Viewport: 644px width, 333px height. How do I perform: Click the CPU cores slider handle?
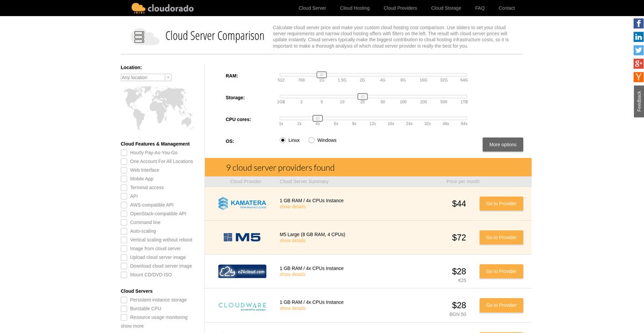(x=318, y=118)
